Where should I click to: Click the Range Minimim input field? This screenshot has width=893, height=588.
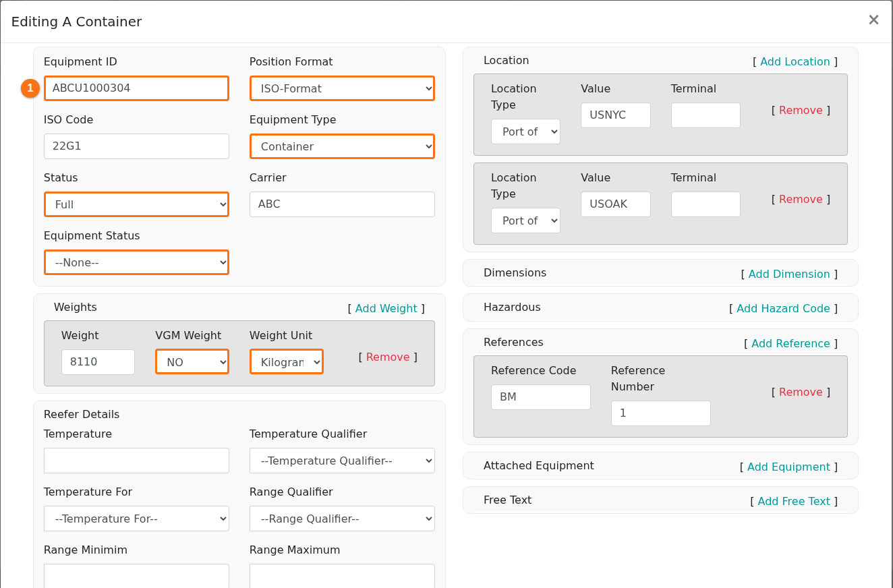(136, 576)
